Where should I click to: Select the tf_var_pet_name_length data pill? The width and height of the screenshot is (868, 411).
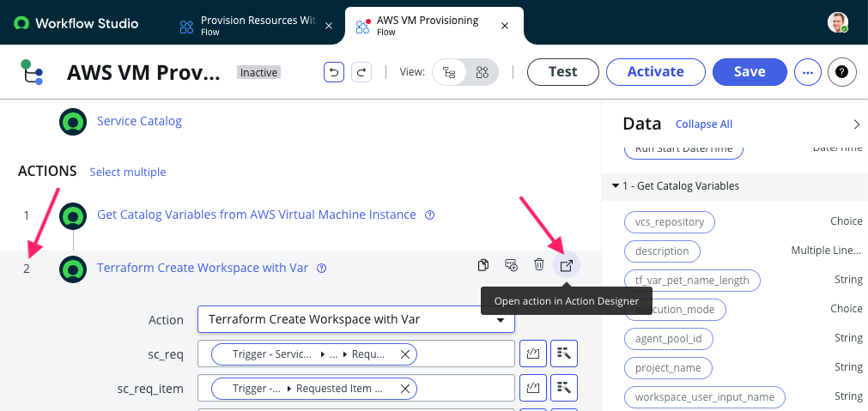click(x=692, y=281)
